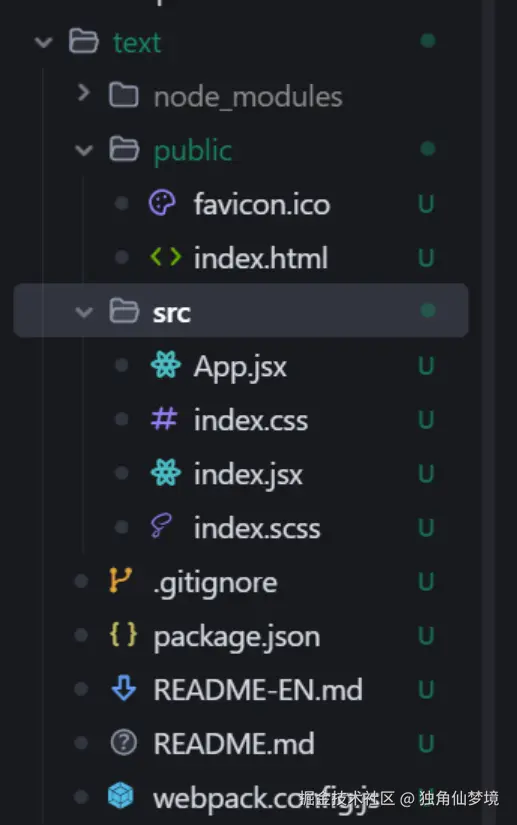Open the package.json file
This screenshot has width=517, height=825.
click(x=237, y=637)
